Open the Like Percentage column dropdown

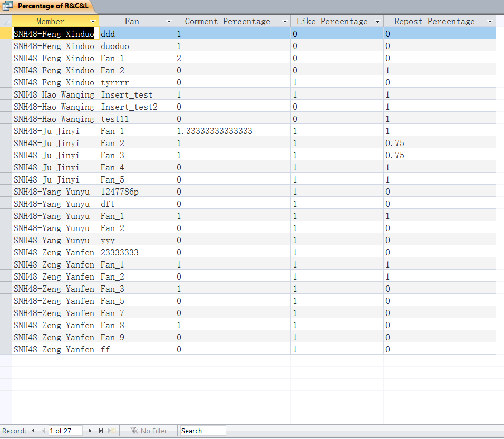377,22
